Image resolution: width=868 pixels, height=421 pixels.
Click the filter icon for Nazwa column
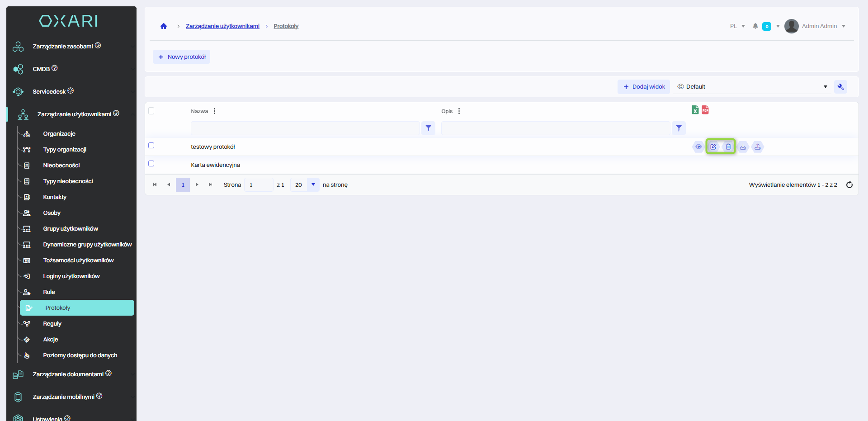[x=428, y=128]
